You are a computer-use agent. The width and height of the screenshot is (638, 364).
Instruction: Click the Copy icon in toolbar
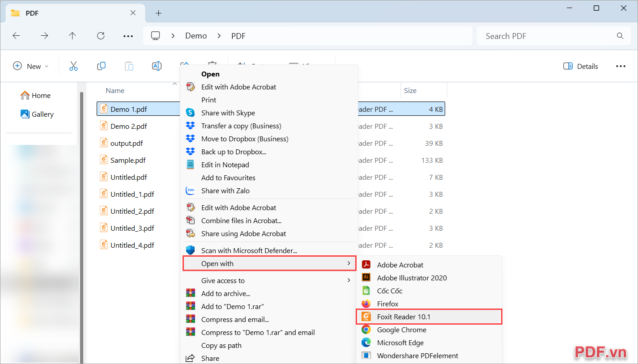tap(101, 66)
